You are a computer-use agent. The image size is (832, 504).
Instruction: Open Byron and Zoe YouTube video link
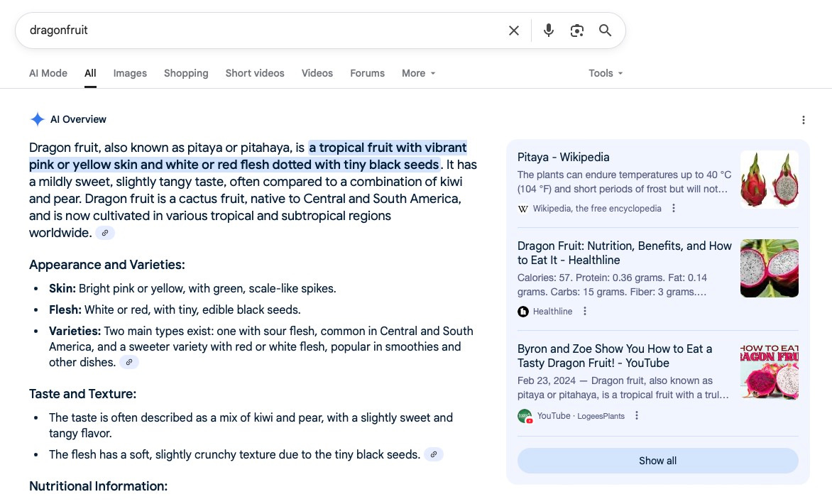(x=615, y=356)
